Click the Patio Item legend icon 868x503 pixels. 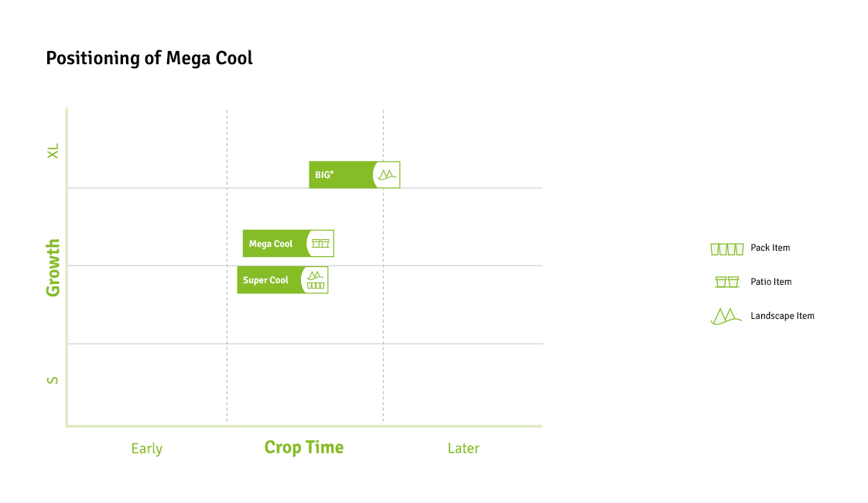point(727,282)
